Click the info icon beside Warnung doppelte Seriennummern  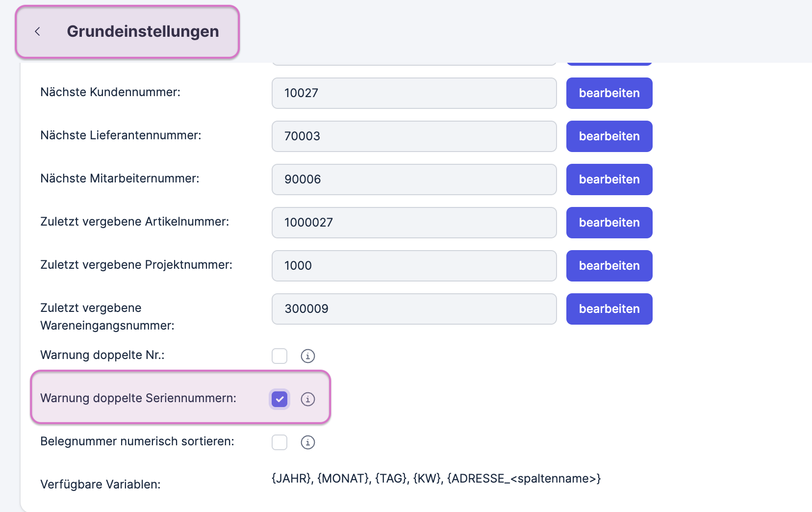coord(308,399)
